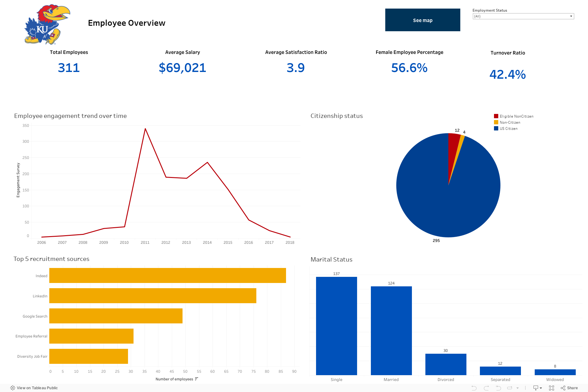Click the Engagement Survey axis label

click(18, 180)
